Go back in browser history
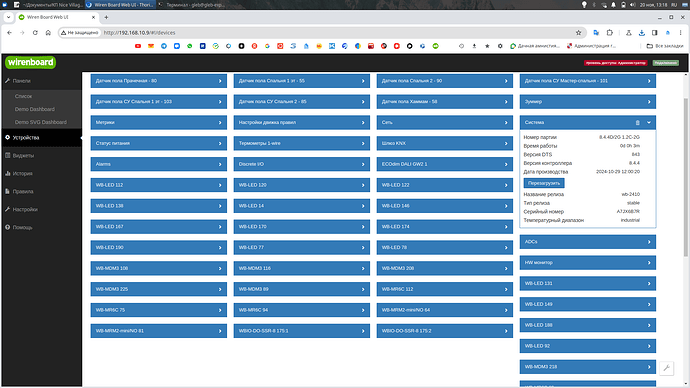Image resolution: width=690 pixels, height=388 pixels. [9, 33]
